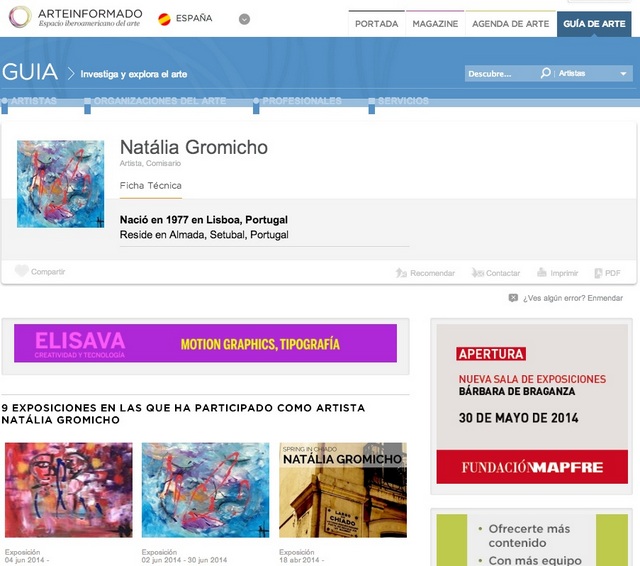Open the Agenda de Arte tab
Viewport: 640px width, 566px height.
click(x=511, y=24)
